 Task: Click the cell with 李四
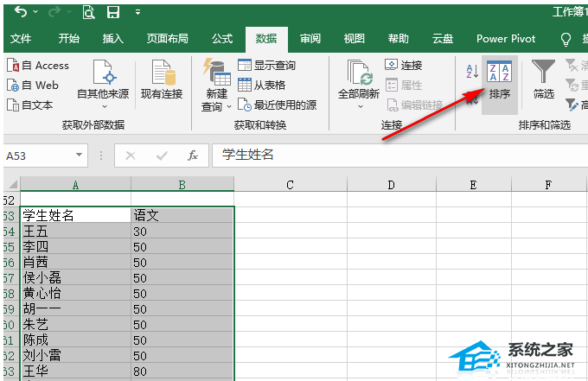(x=75, y=247)
